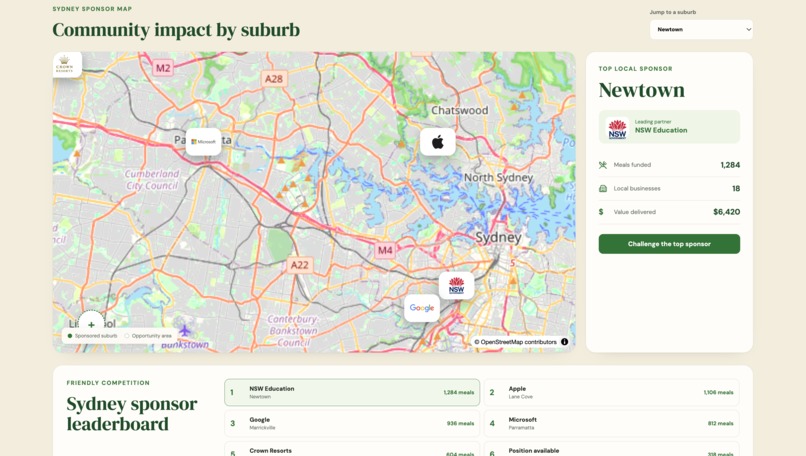806x456 pixels.
Task: Click the Chatswood label on the map
Action: point(460,111)
